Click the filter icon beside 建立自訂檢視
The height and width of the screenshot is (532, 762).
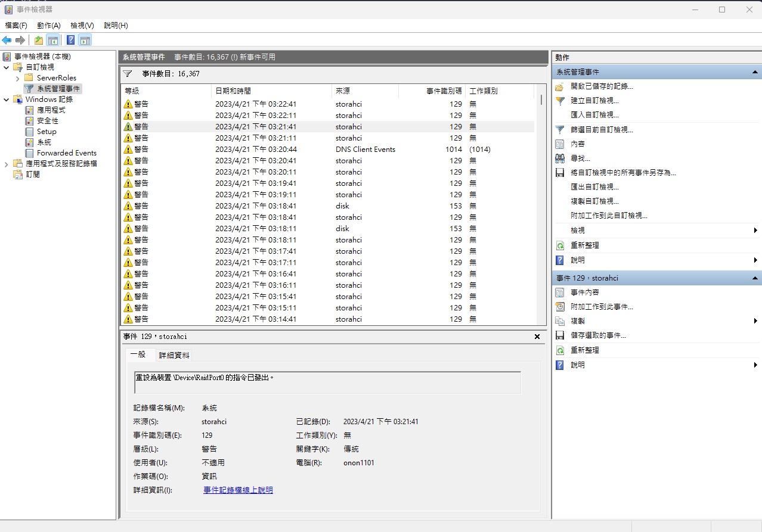click(x=559, y=101)
